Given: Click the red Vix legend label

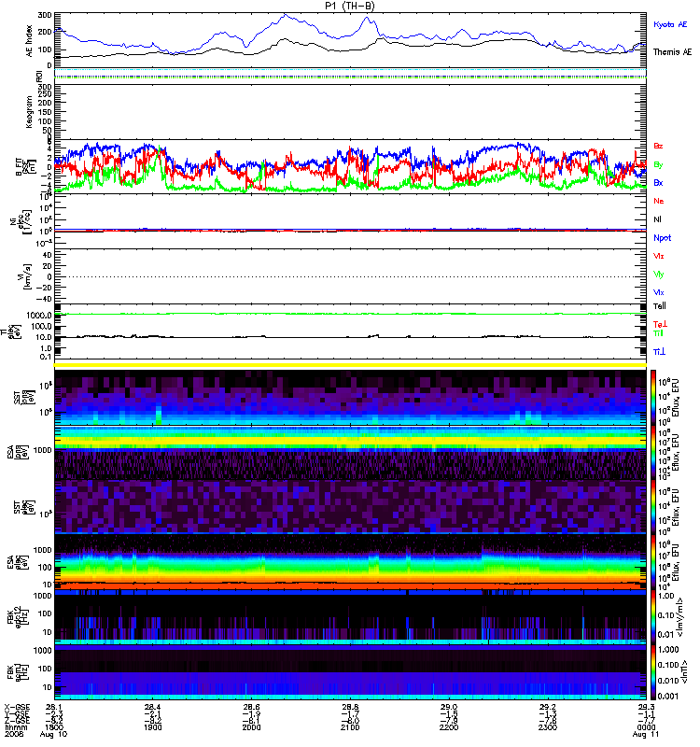Looking at the screenshot, I should (x=659, y=256).
